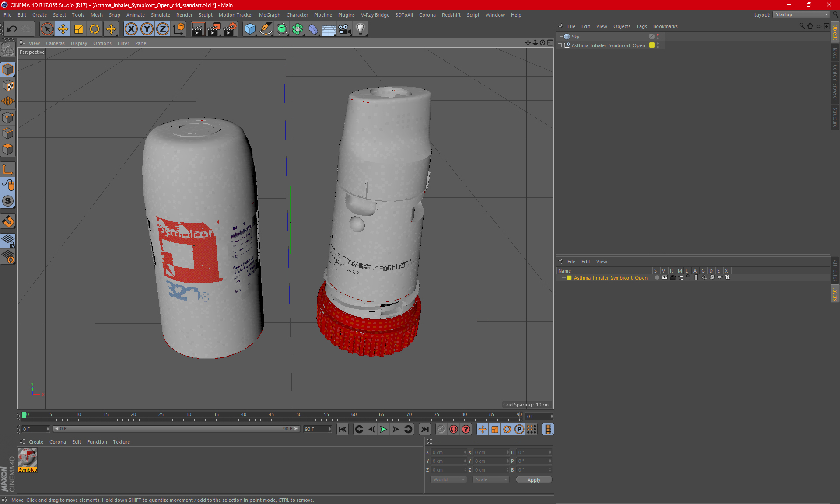Image resolution: width=840 pixels, height=504 pixels.
Task: Step the end frame 90 F spinner
Action: click(329, 429)
